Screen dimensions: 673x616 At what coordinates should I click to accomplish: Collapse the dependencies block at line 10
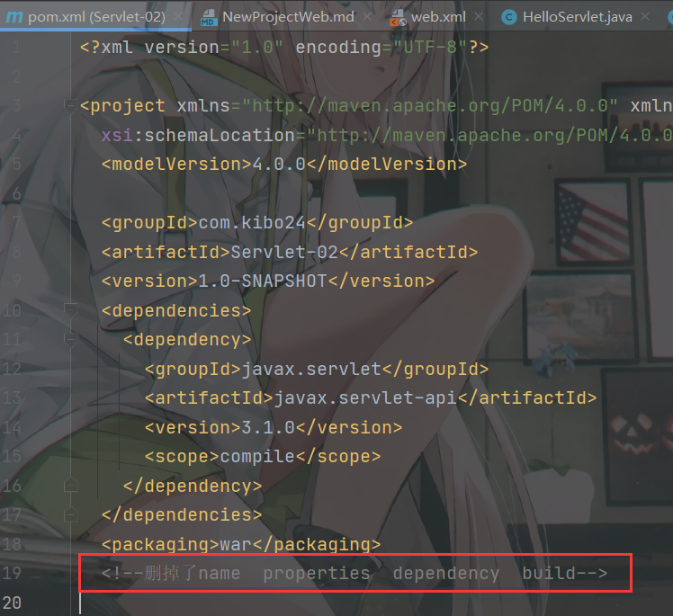pyautogui.click(x=71, y=310)
